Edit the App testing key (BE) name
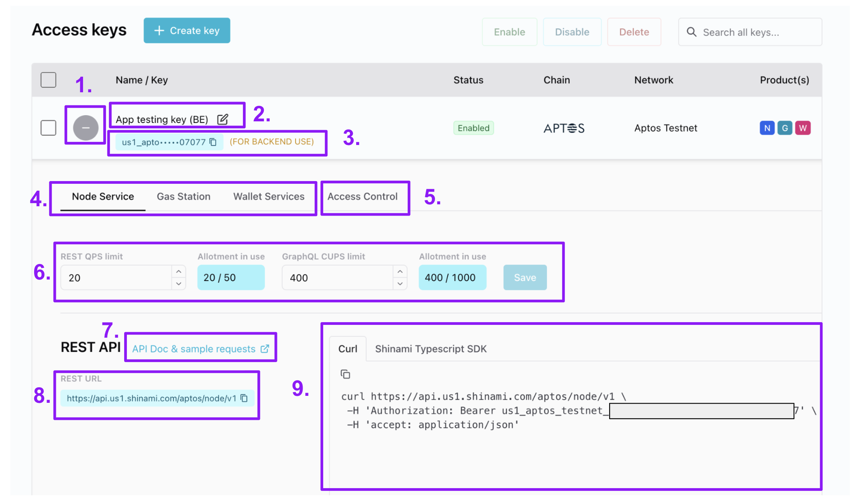Screen dimensions: 859x504 pos(223,119)
